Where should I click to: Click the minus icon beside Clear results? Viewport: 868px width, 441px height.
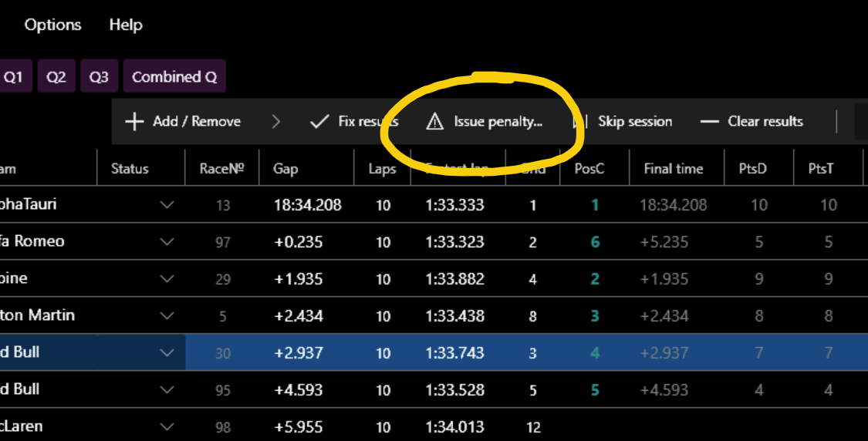710,122
